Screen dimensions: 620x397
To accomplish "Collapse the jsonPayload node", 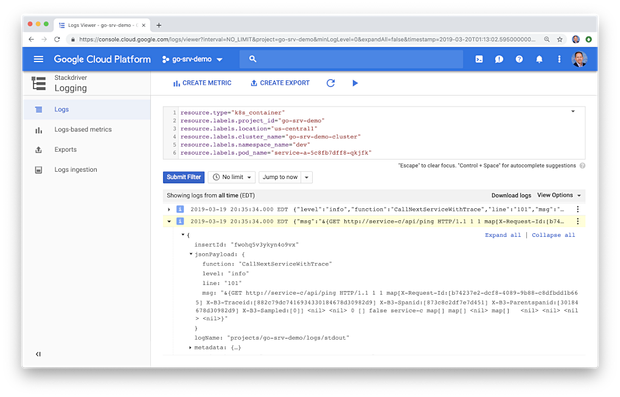I will point(191,254).
